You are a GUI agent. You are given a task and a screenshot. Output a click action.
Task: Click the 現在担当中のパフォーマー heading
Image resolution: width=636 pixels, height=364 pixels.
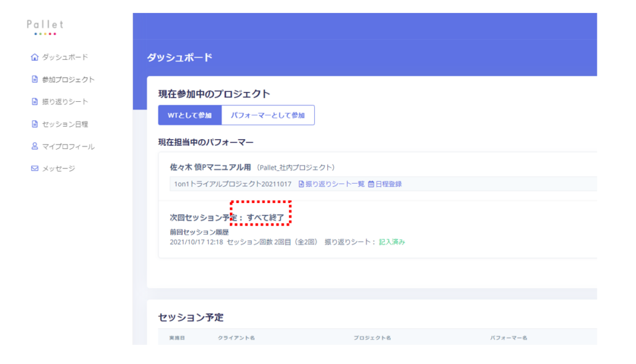[x=206, y=142]
